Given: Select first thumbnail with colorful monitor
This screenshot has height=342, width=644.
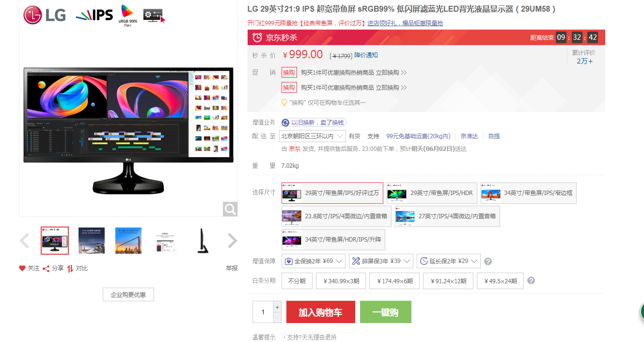Looking at the screenshot, I should [x=55, y=241].
